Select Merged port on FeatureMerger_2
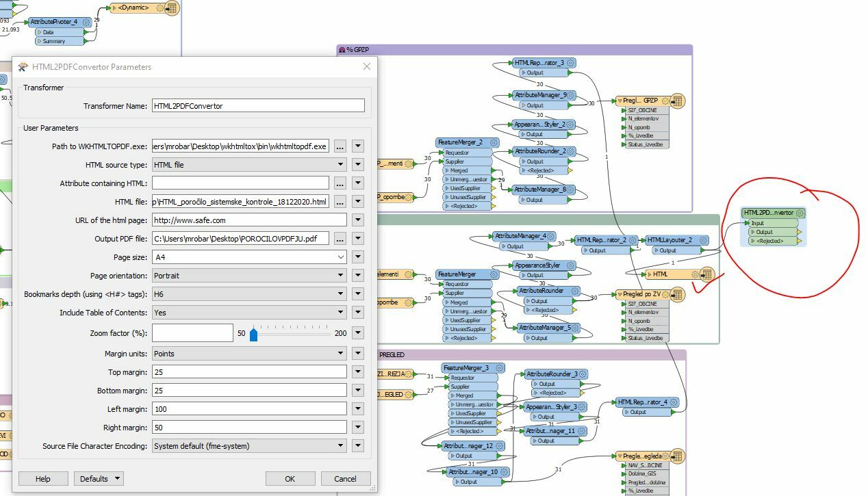 [468, 170]
